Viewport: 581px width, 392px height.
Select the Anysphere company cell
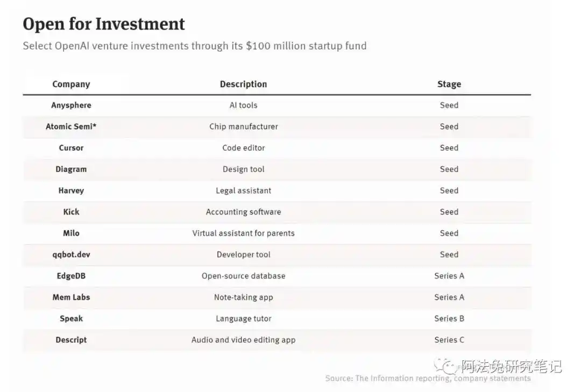pyautogui.click(x=71, y=105)
